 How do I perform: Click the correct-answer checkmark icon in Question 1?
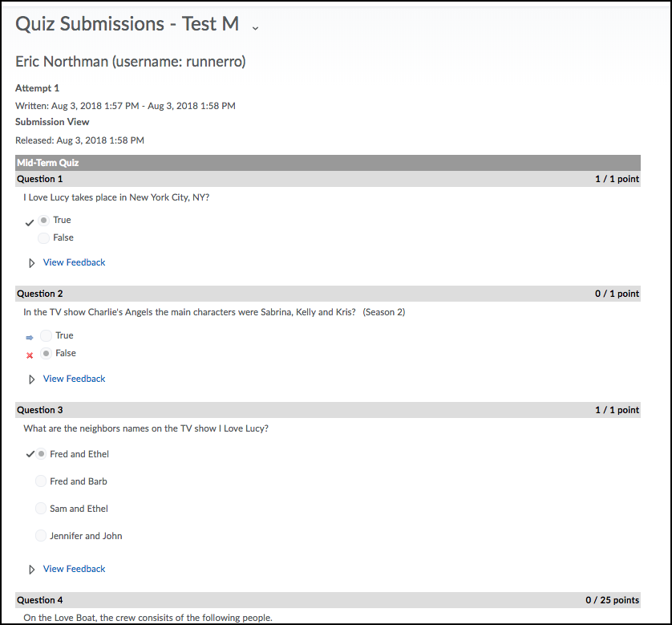point(30,221)
